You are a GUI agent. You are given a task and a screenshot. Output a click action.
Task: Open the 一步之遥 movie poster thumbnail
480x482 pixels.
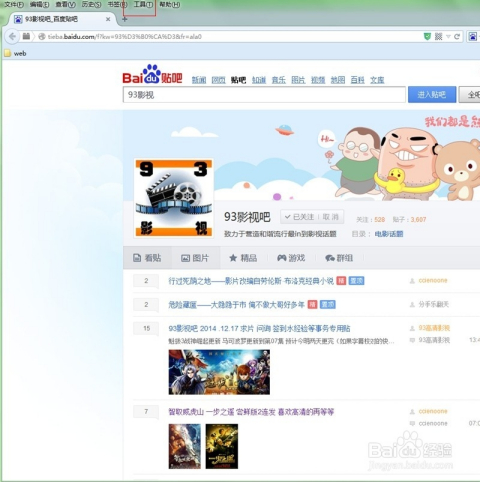(x=222, y=446)
